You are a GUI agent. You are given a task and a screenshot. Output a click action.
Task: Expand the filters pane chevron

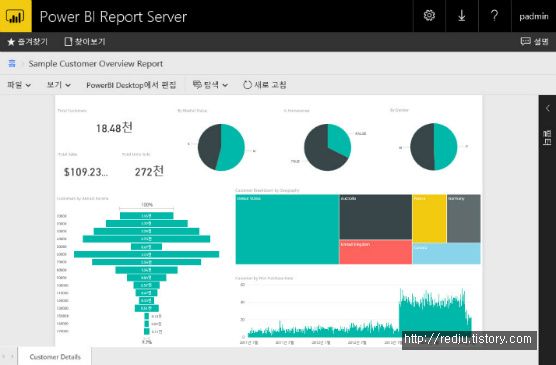coord(548,109)
